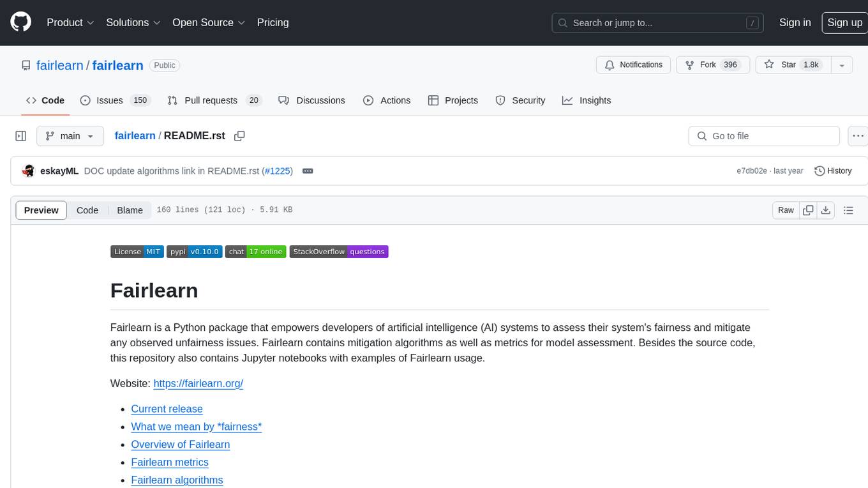Viewport: 868px width, 488px height.
Task: Click the pypi v0.10.0 badge
Action: (x=195, y=252)
